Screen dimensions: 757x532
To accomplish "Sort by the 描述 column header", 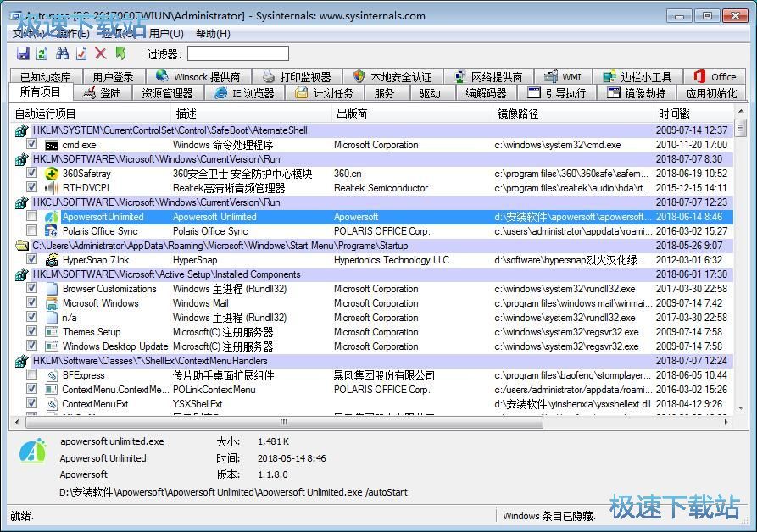I will click(251, 114).
